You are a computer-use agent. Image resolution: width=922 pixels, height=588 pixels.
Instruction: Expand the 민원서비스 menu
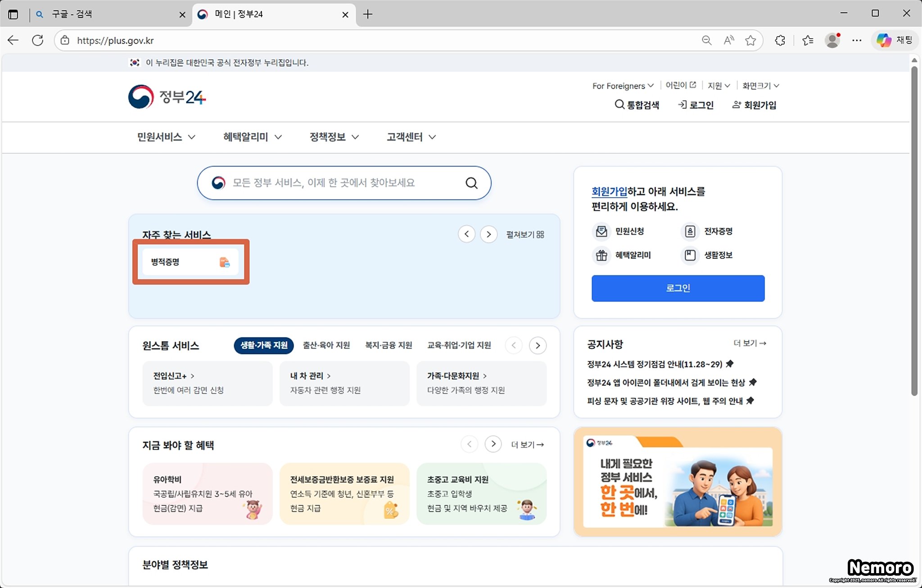tap(166, 137)
